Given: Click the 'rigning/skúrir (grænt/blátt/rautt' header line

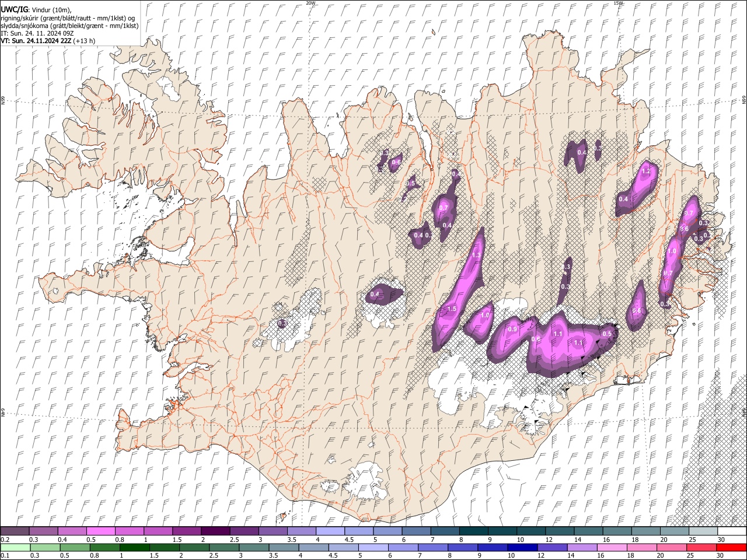Looking at the screenshot, I should 68,18.
